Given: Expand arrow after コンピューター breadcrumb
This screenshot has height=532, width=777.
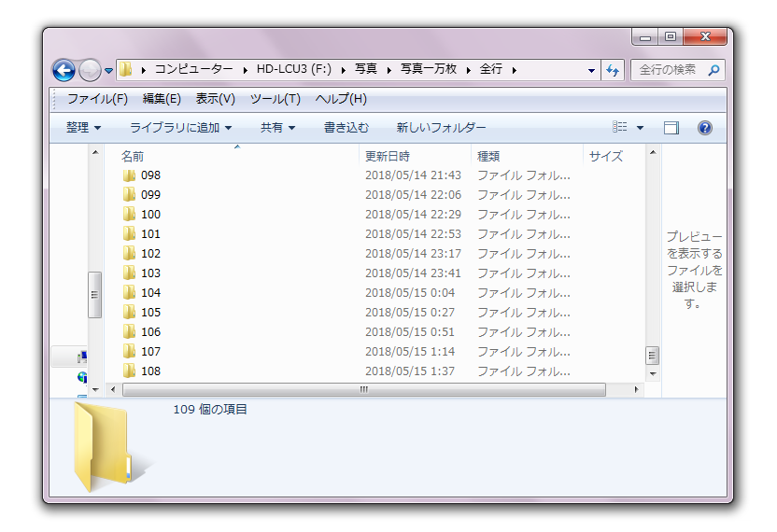Looking at the screenshot, I should click(245, 70).
